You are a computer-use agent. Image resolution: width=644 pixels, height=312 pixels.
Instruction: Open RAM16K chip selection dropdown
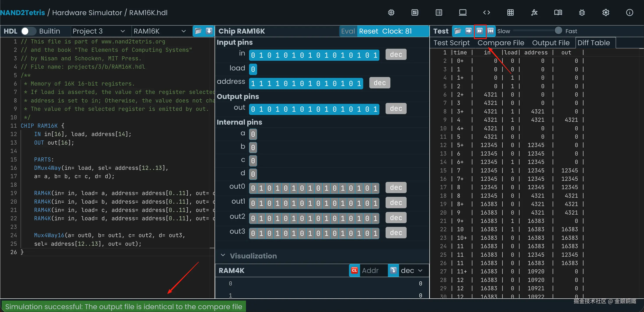(x=160, y=31)
